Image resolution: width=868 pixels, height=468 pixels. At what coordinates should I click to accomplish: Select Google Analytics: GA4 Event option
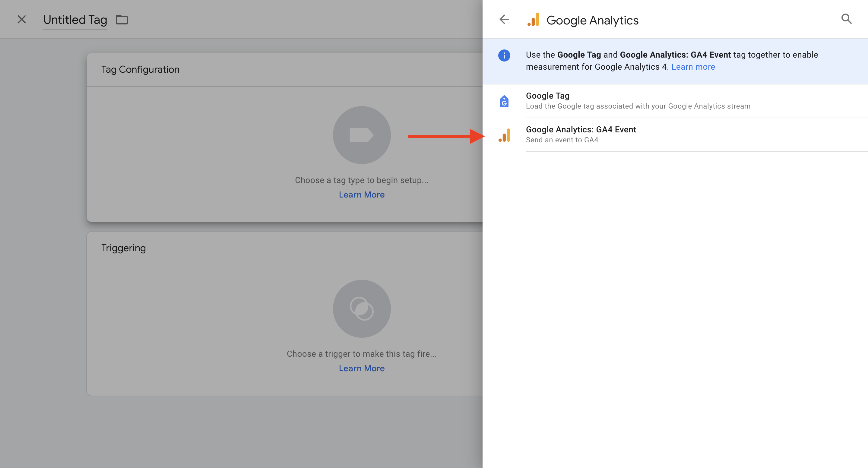(x=581, y=129)
